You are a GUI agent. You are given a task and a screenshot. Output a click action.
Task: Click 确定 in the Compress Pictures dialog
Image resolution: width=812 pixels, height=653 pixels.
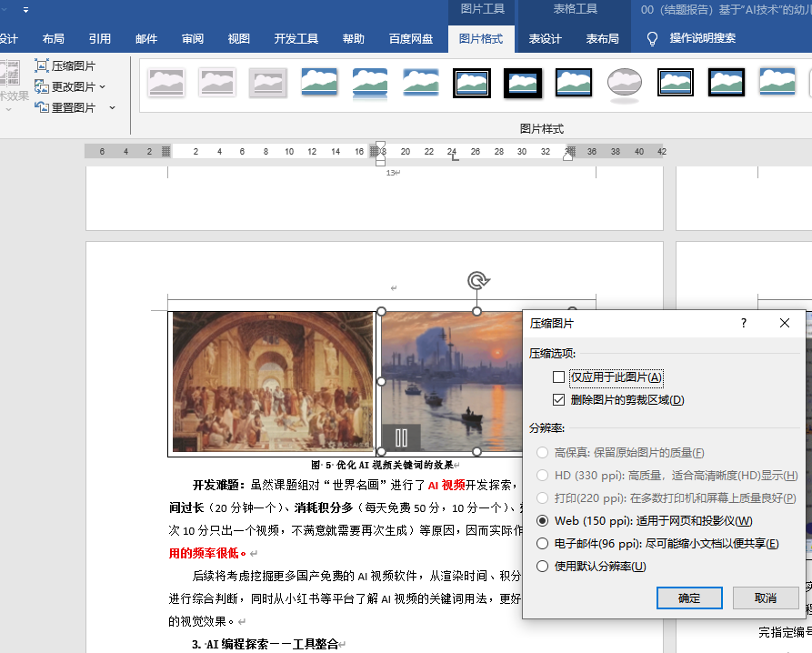(x=689, y=598)
